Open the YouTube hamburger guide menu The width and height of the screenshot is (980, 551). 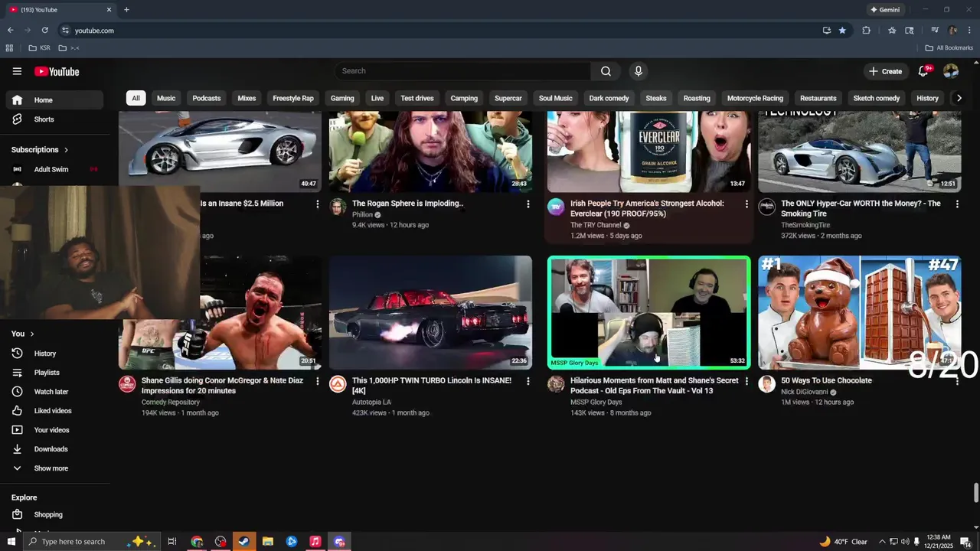(x=17, y=71)
